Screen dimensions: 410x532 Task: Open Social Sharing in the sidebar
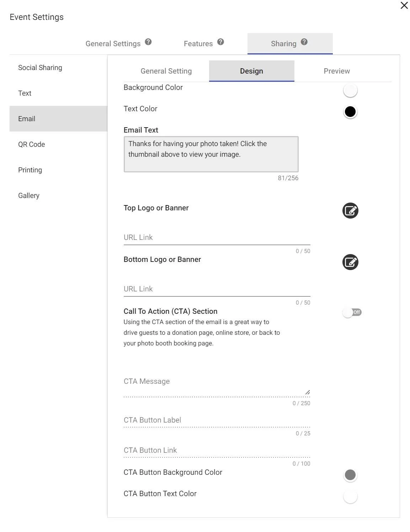point(58,68)
